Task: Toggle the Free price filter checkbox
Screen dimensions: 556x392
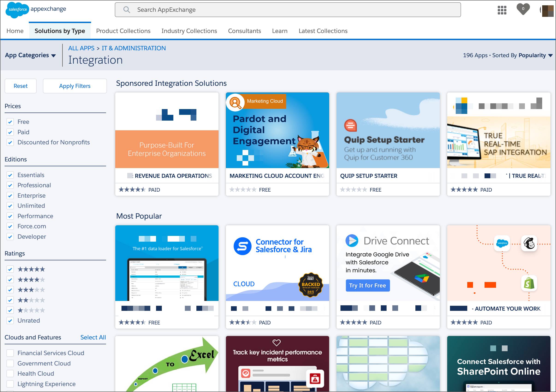Action: pyautogui.click(x=11, y=122)
